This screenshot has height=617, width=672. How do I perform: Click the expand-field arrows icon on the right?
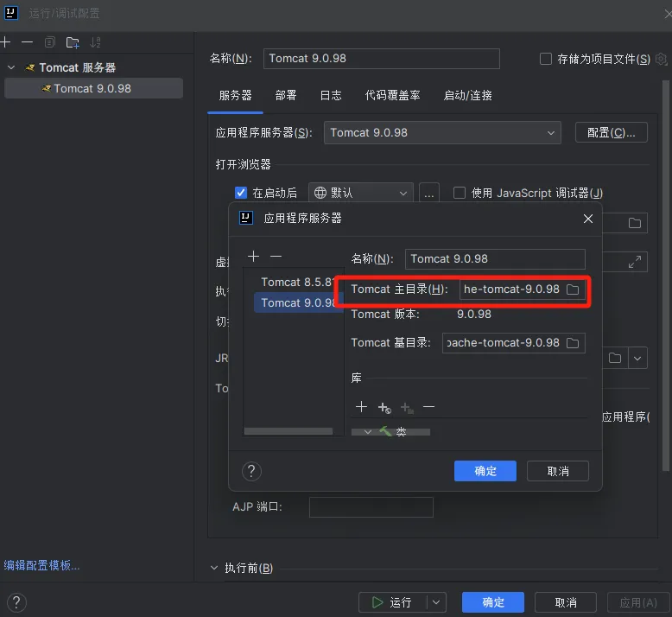(635, 262)
